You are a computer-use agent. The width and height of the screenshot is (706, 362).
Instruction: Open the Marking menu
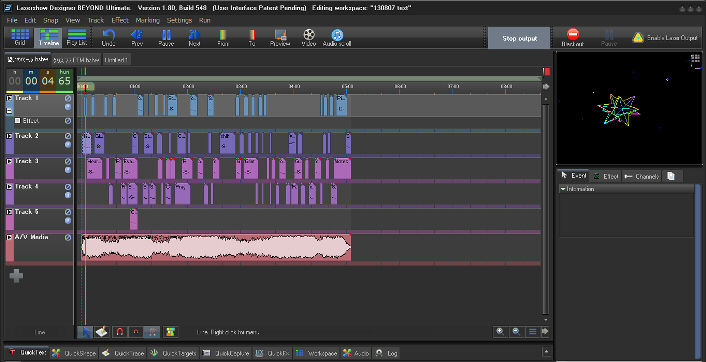[147, 20]
